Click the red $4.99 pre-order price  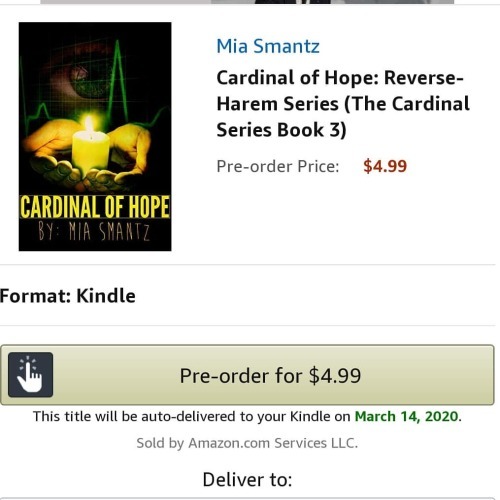[x=385, y=166]
